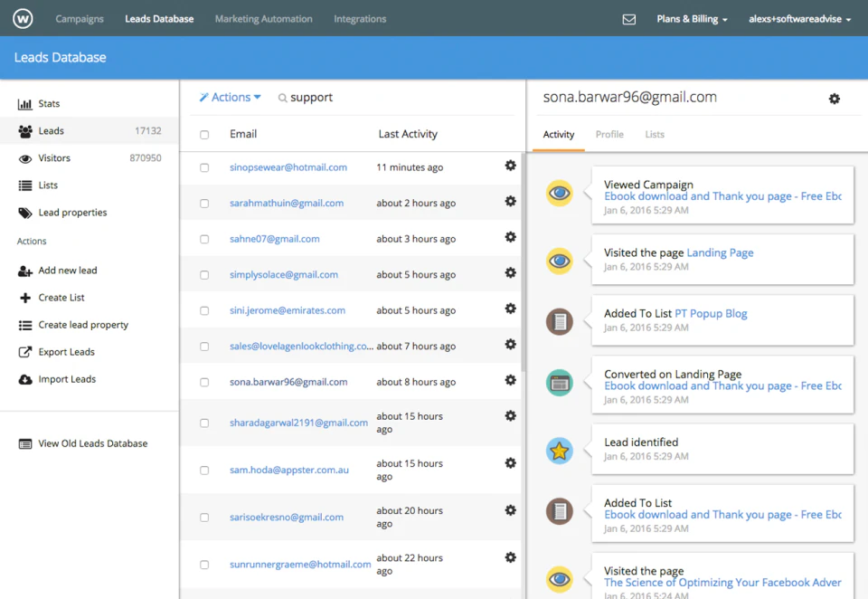Open the Campaigns menu item

(79, 17)
